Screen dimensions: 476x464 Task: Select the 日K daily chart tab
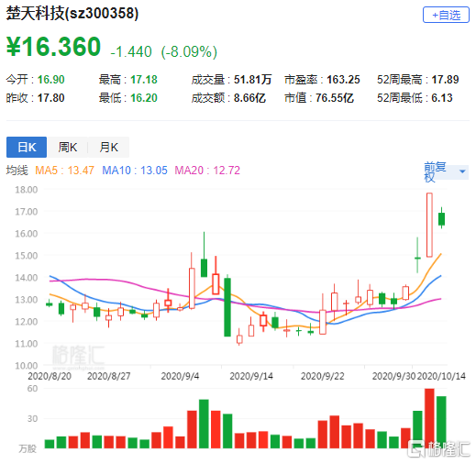27,147
